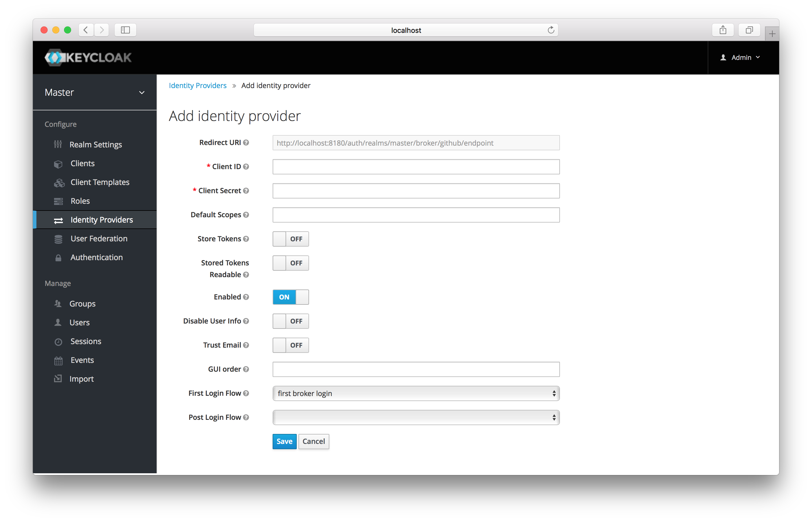Toggle the Stored Tokens Readable switch OFF
Viewport: 812px width, 522px height.
291,263
